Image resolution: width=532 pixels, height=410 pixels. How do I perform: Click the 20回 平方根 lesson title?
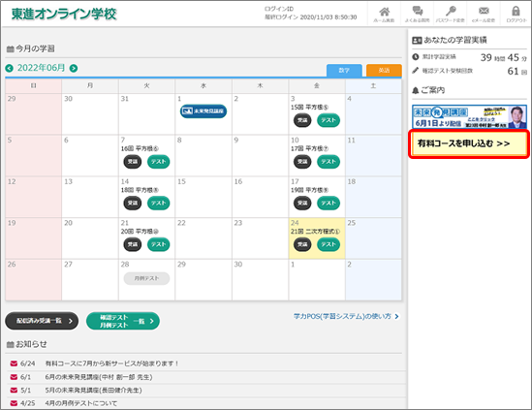point(140,232)
